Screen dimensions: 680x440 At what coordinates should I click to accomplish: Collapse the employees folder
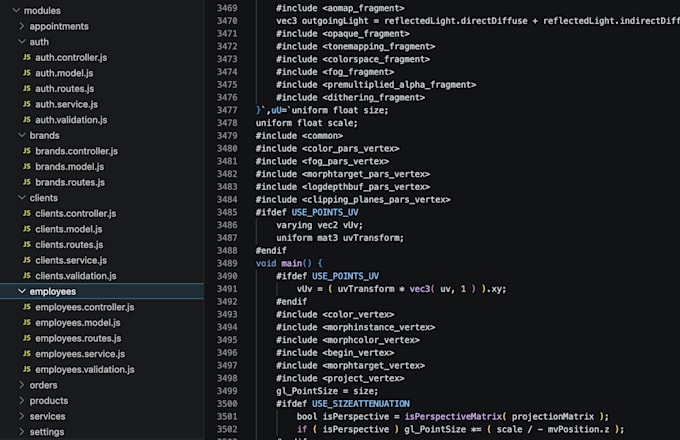[22, 291]
